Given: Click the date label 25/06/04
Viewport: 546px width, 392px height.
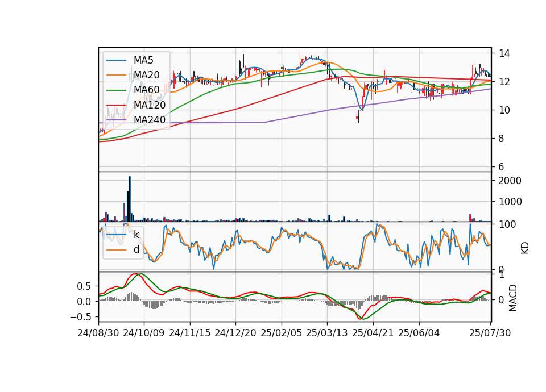Looking at the screenshot, I should pos(419,333).
